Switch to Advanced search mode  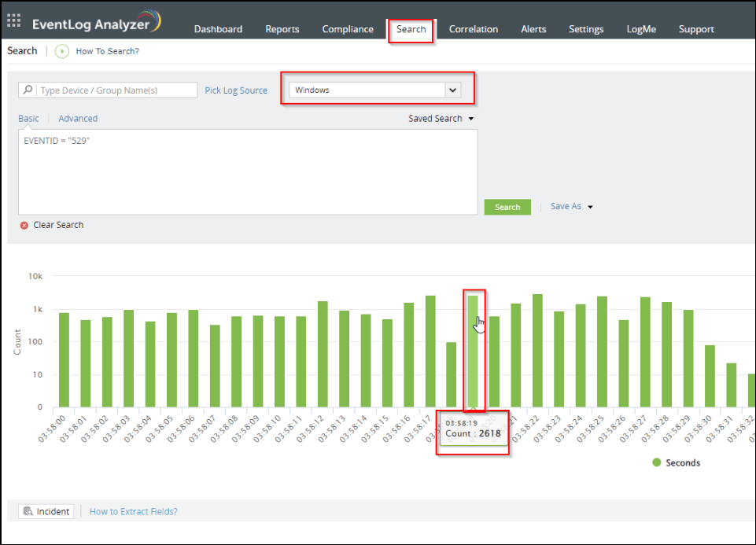tap(78, 119)
